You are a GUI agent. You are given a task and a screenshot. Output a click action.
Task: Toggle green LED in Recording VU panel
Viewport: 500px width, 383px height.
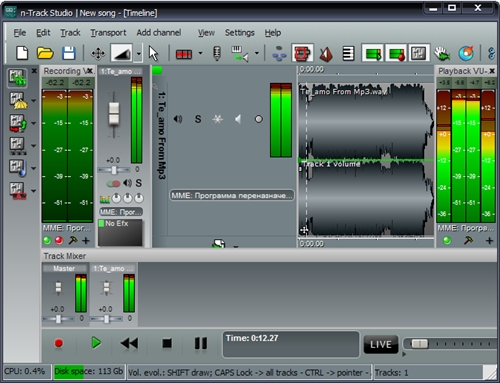(x=47, y=240)
